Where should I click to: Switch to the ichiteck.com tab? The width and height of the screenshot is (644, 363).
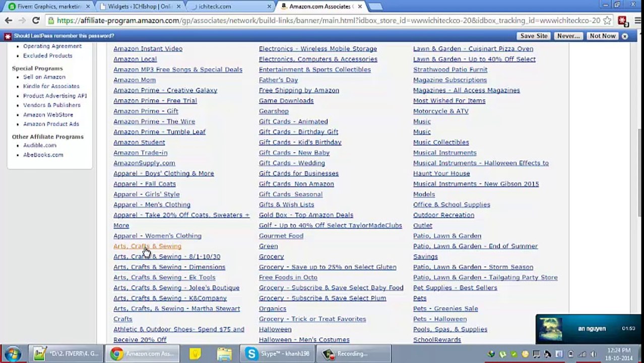click(x=229, y=7)
